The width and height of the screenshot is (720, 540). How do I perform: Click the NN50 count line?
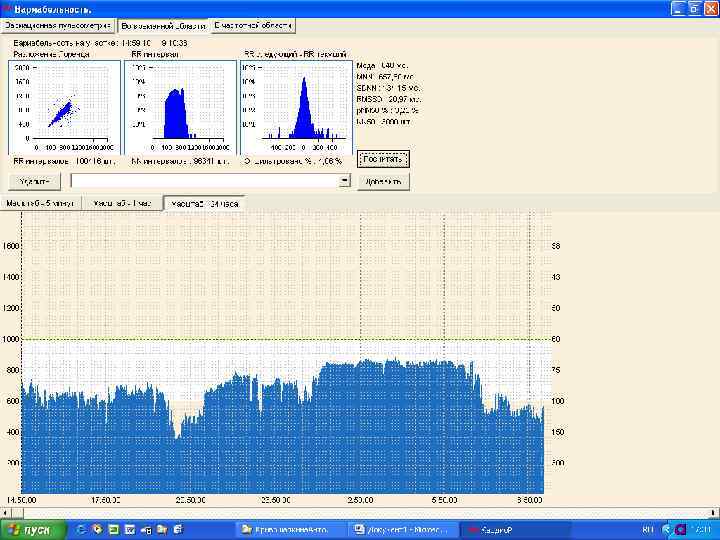pos(383,122)
